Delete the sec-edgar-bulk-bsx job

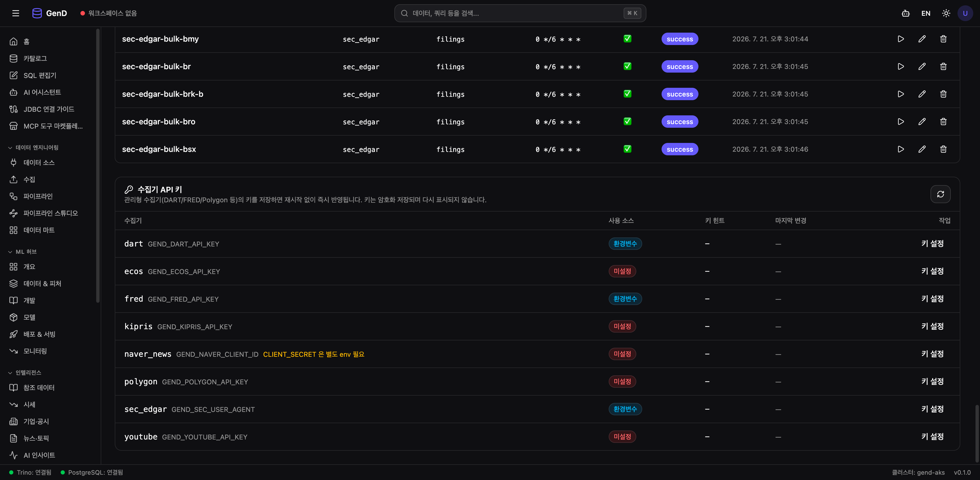coord(943,149)
